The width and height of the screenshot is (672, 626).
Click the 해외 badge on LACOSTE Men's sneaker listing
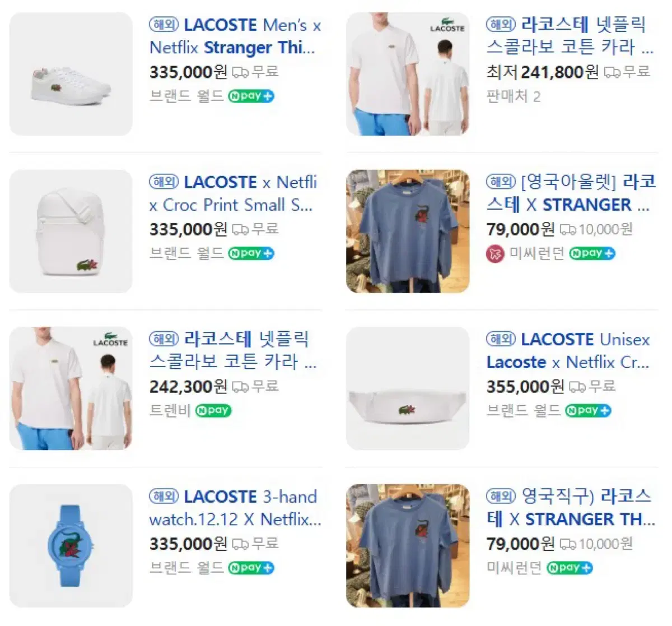(x=164, y=25)
